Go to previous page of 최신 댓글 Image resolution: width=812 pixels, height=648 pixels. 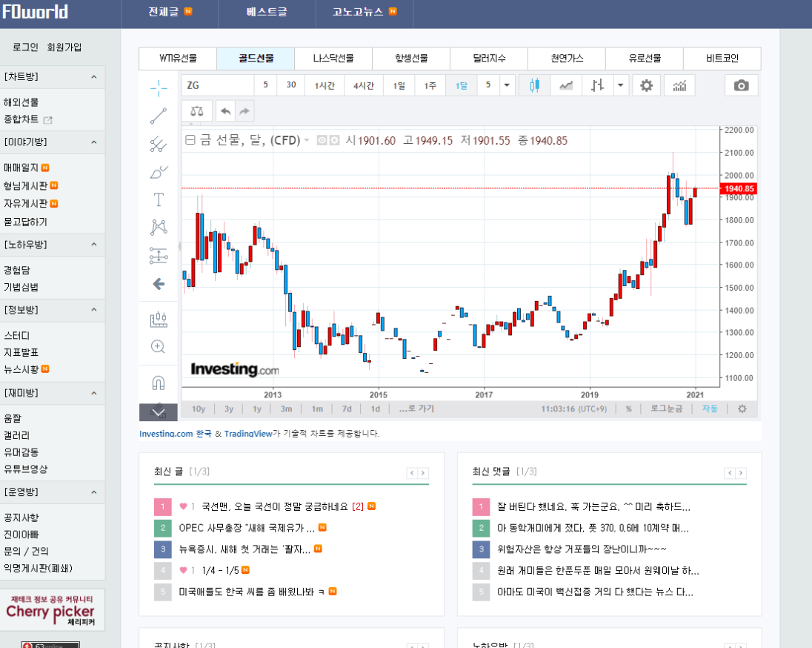730,473
